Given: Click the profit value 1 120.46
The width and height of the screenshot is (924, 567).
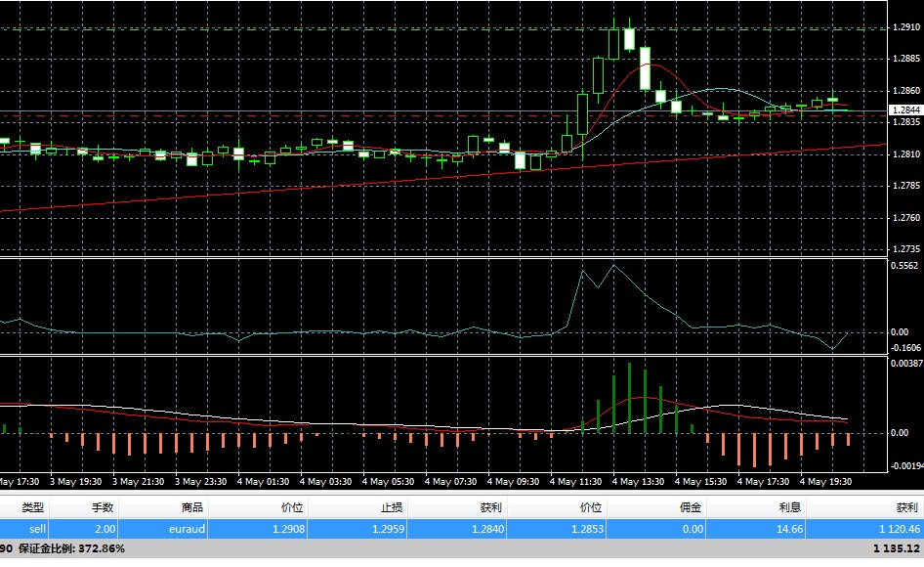Looking at the screenshot, I should pos(900,529).
